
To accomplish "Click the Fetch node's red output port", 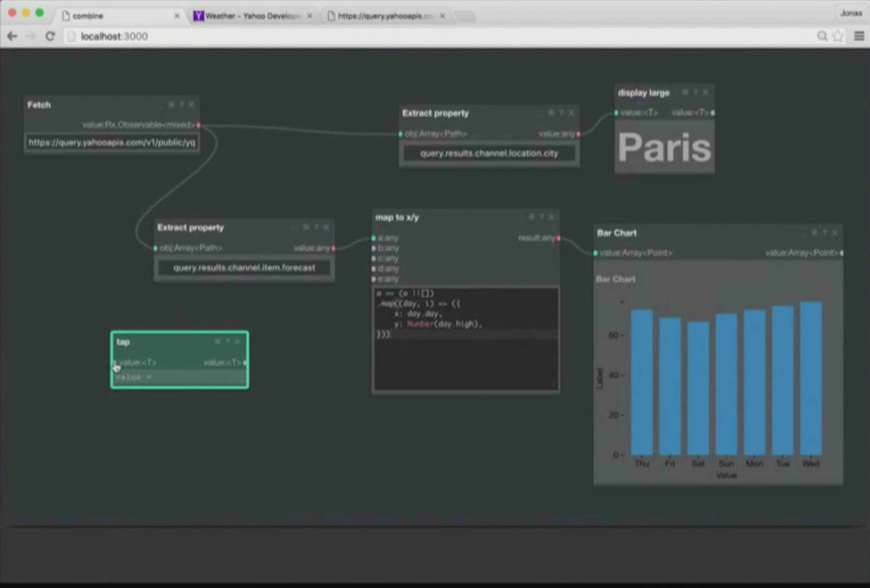I will click(x=198, y=125).
